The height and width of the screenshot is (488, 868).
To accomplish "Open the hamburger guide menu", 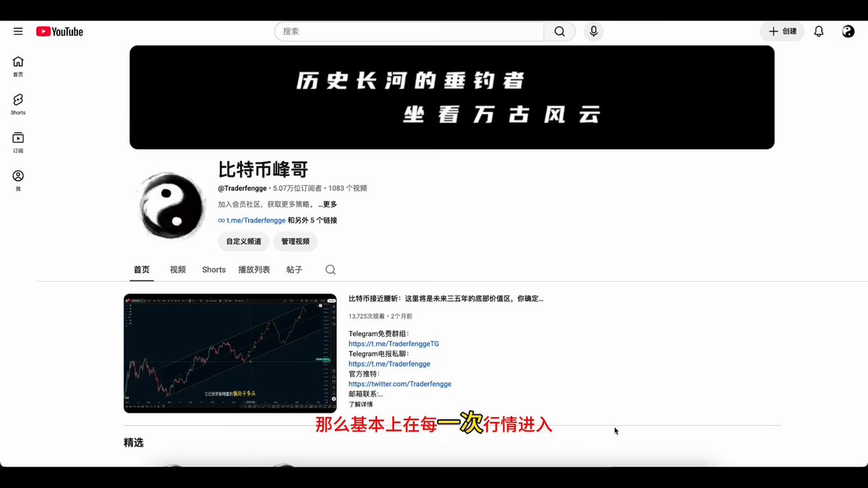I will pyautogui.click(x=18, y=31).
